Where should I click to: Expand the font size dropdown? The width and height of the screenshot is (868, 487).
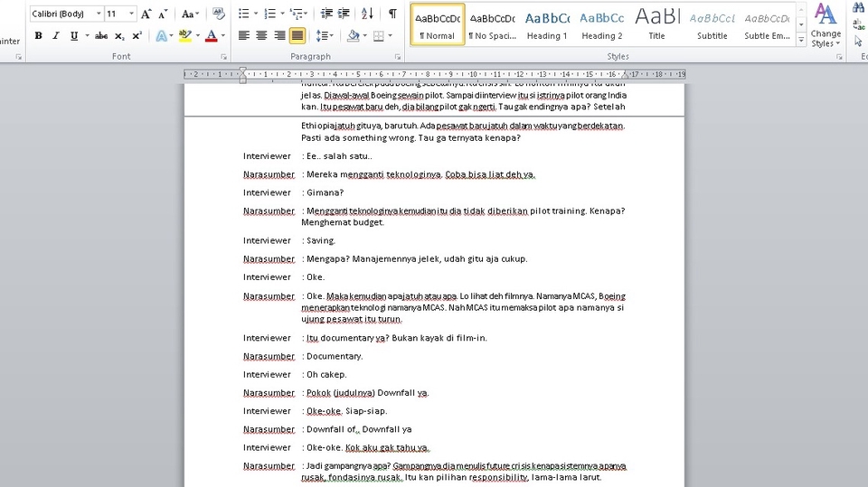pos(131,14)
